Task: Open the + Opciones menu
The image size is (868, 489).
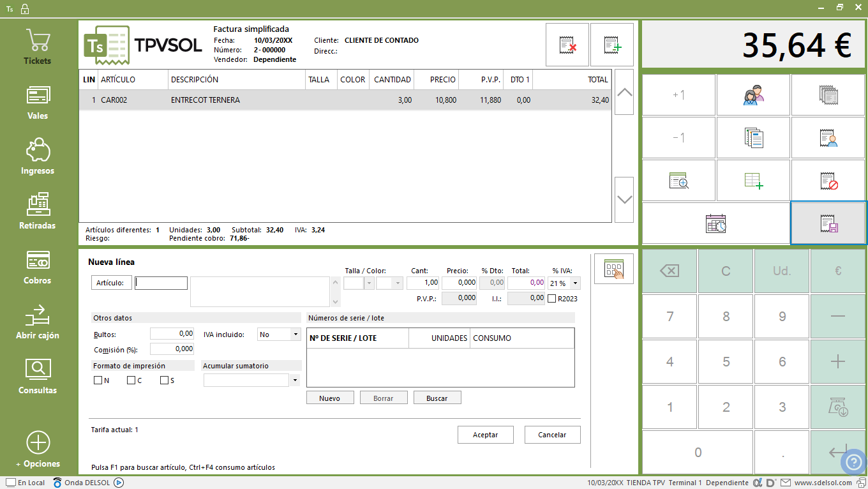Action: [x=38, y=450]
